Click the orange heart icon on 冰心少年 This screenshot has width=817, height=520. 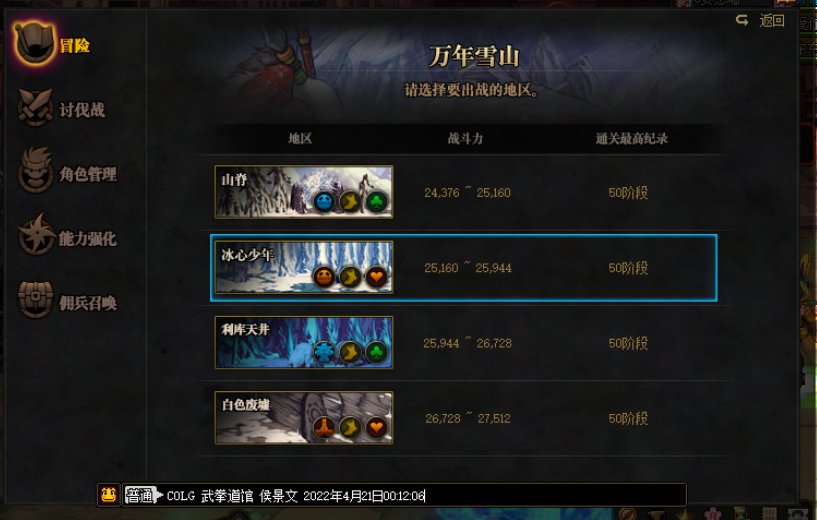click(x=376, y=277)
